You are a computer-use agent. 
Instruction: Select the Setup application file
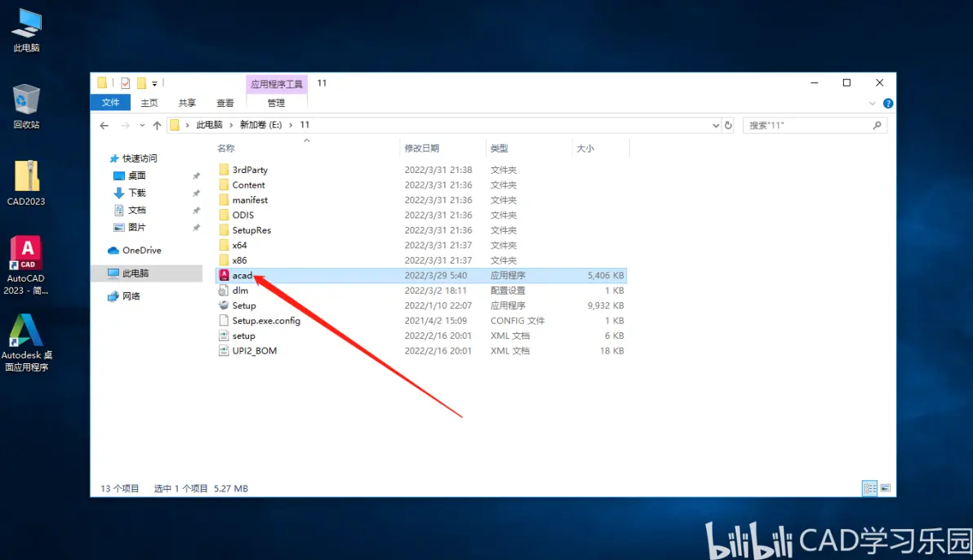(244, 306)
